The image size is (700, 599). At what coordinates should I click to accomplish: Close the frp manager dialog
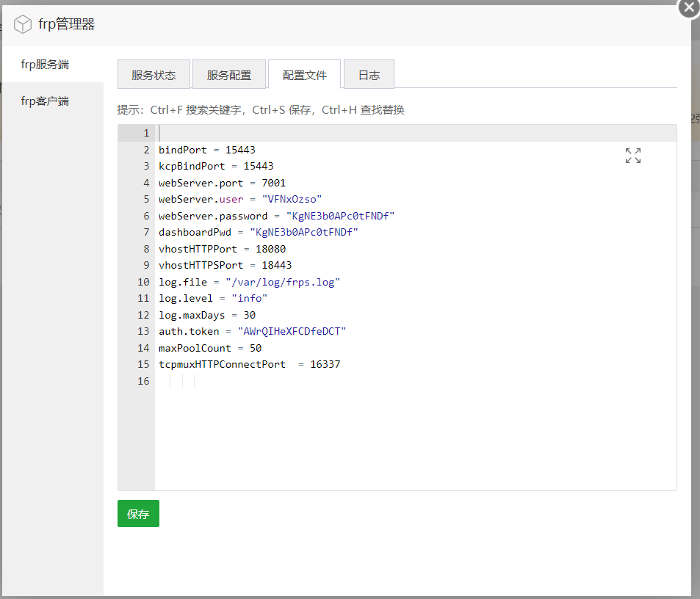coord(688,7)
